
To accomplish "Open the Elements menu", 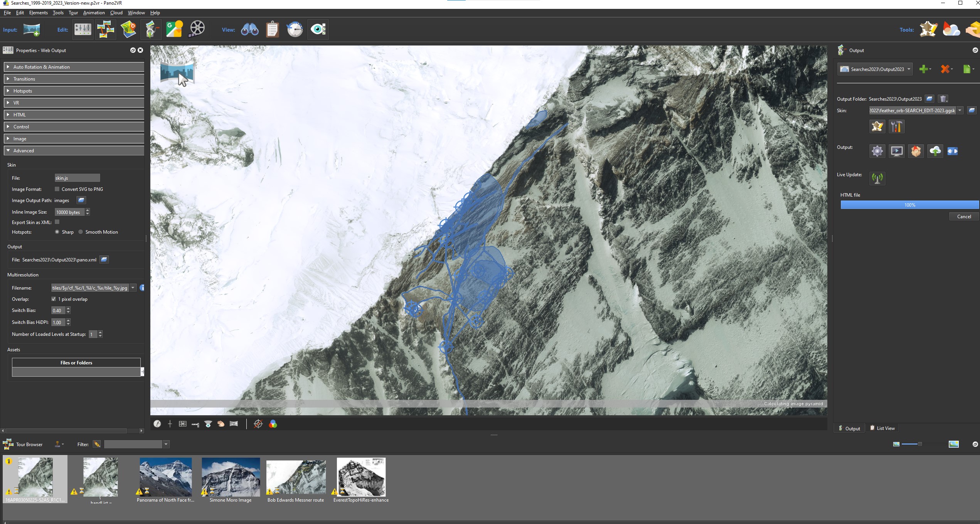I will coord(39,13).
